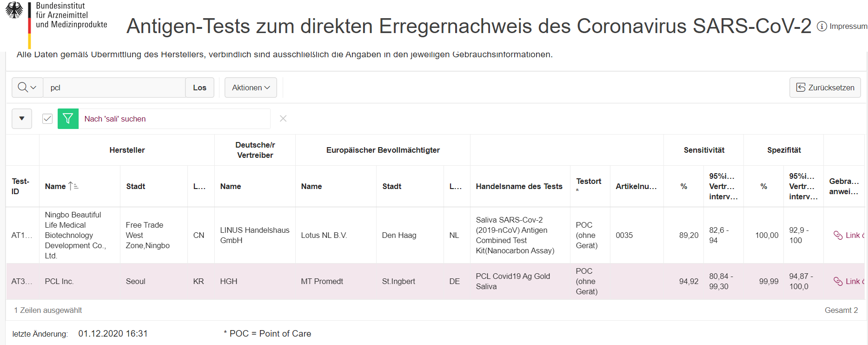Click Test-ID cell 'AT3…'
Screen dimensions: 868x345
[x=22, y=281]
